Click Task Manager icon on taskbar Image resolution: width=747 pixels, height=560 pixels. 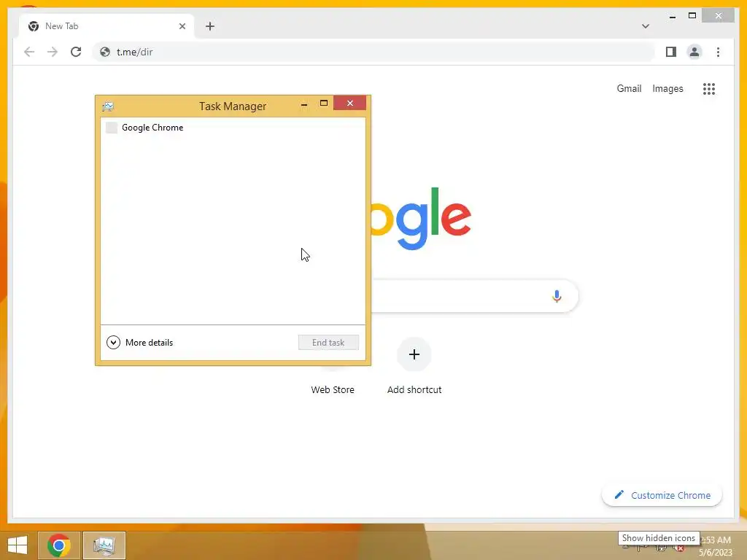104,545
